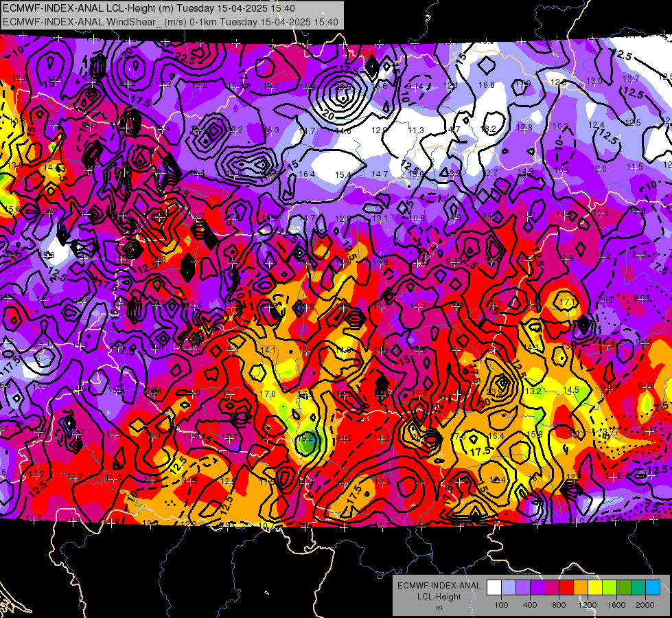The width and height of the screenshot is (672, 618).
Task: Click the bright purple legend swatch
Action: (537, 588)
